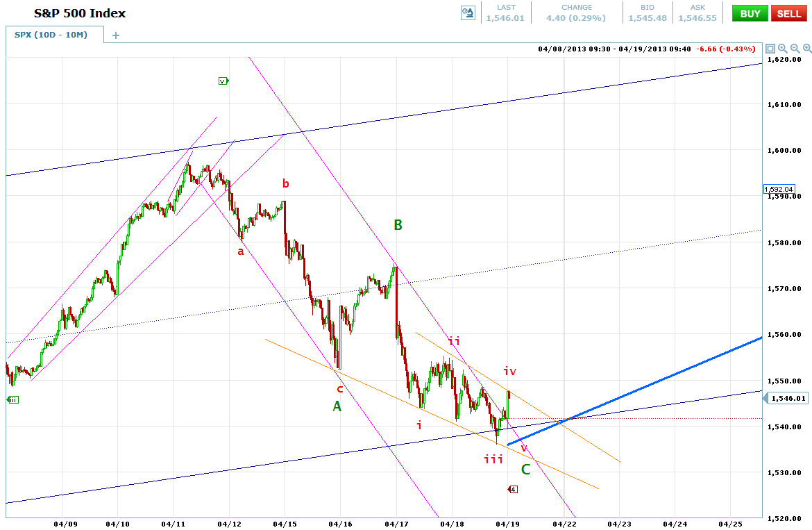
Task: Click the last magnifier icon at chart's right edge
Action: click(807, 49)
